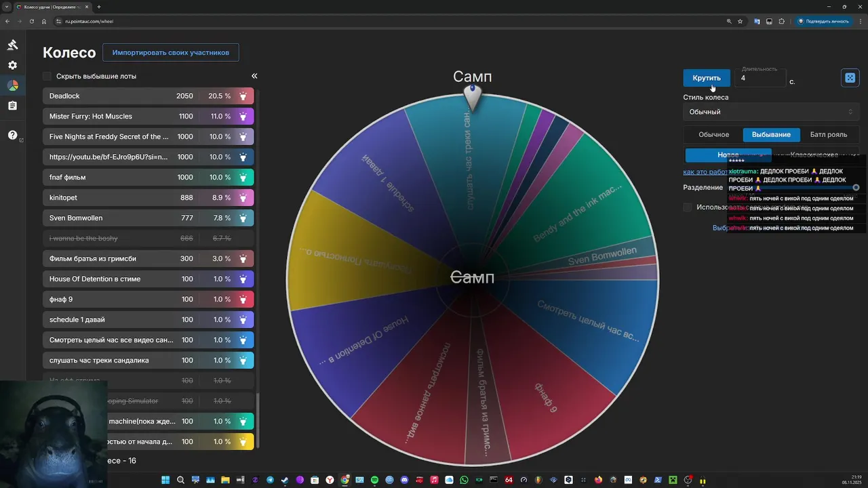Highlight the Sven Bomwollen lot
The image size is (868, 488).
tap(243, 218)
